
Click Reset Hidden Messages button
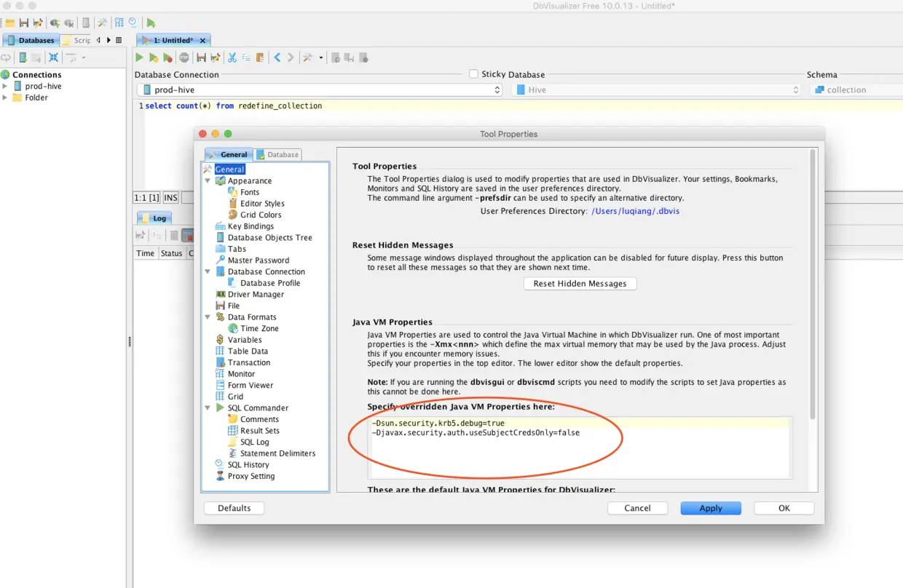[580, 283]
